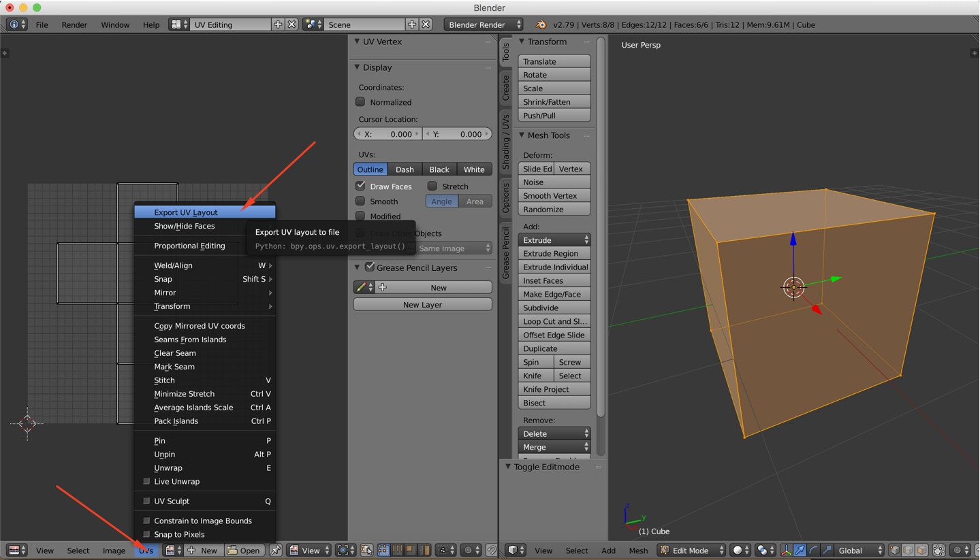Click the Subdivide button
The image size is (980, 560).
554,308
